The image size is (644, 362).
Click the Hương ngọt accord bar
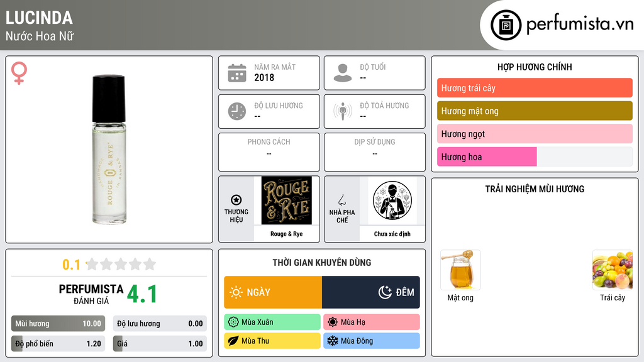coord(535,134)
